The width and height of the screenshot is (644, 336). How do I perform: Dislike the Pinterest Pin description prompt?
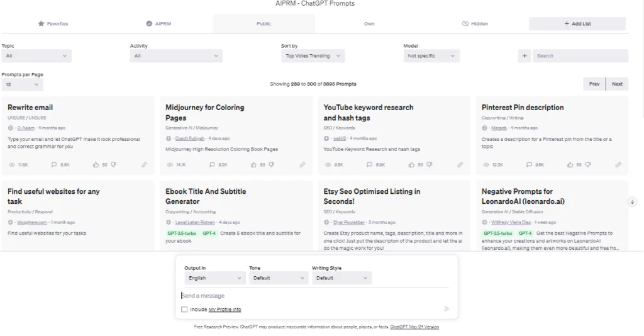click(588, 165)
